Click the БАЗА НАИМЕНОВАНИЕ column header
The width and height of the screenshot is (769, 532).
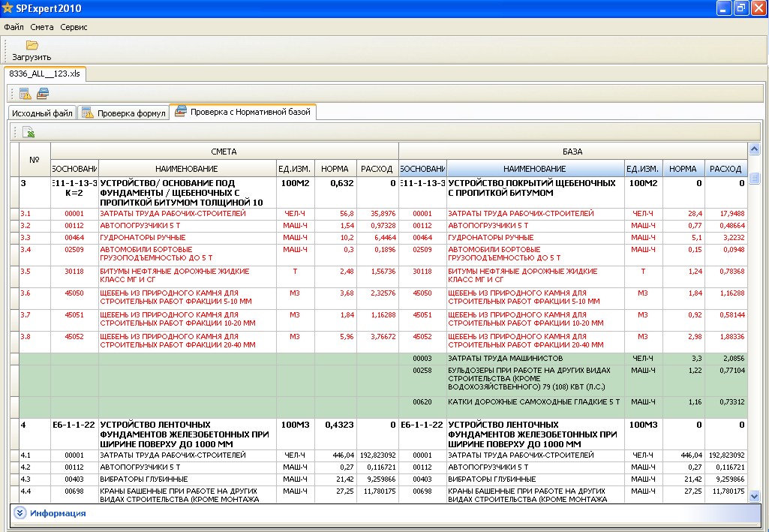[x=534, y=169]
